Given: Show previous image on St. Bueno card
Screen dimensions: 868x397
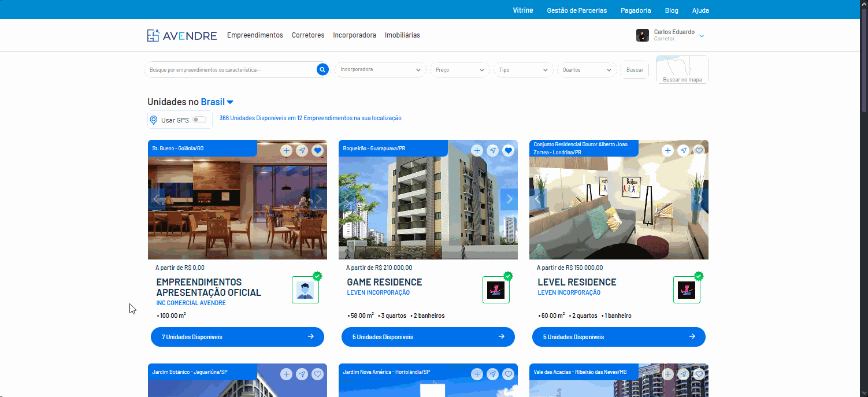Looking at the screenshot, I should (x=157, y=199).
